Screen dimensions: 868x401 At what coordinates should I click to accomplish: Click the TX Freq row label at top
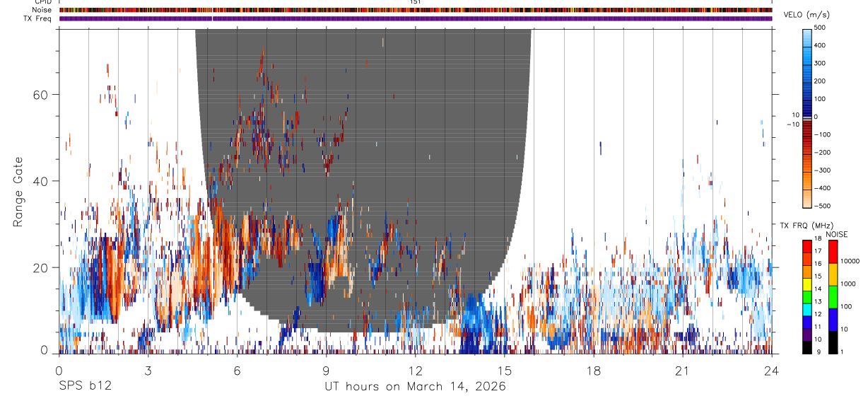[x=38, y=18]
